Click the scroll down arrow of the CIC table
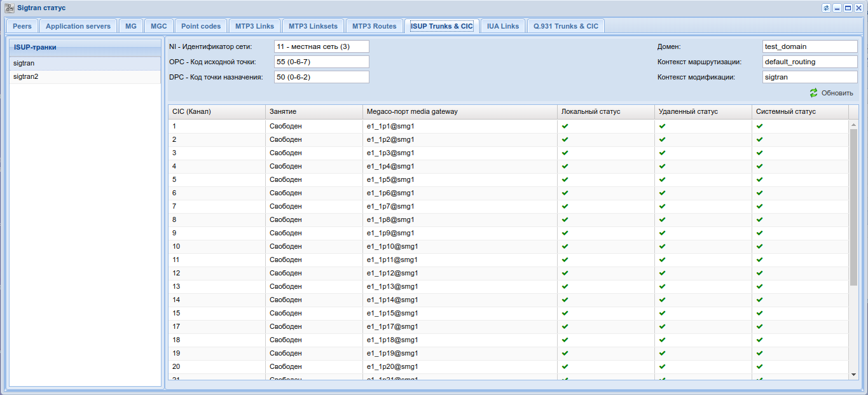The image size is (868, 395). coord(853,375)
